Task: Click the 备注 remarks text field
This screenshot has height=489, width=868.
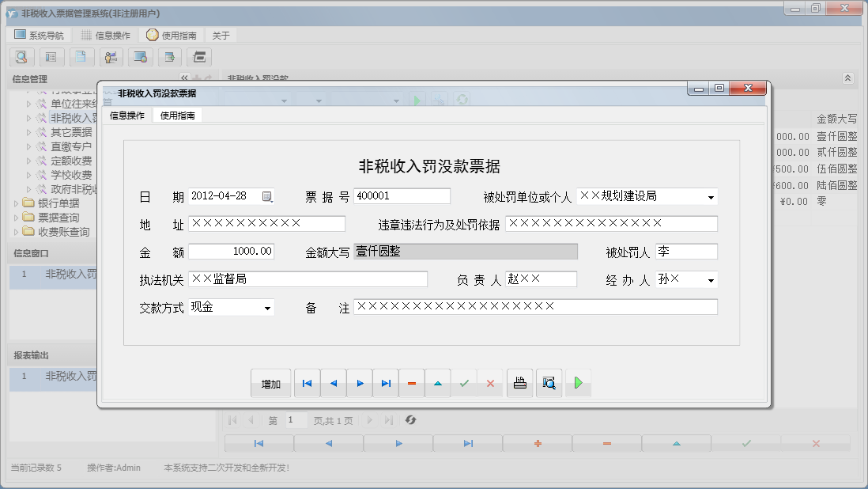Action: [535, 307]
